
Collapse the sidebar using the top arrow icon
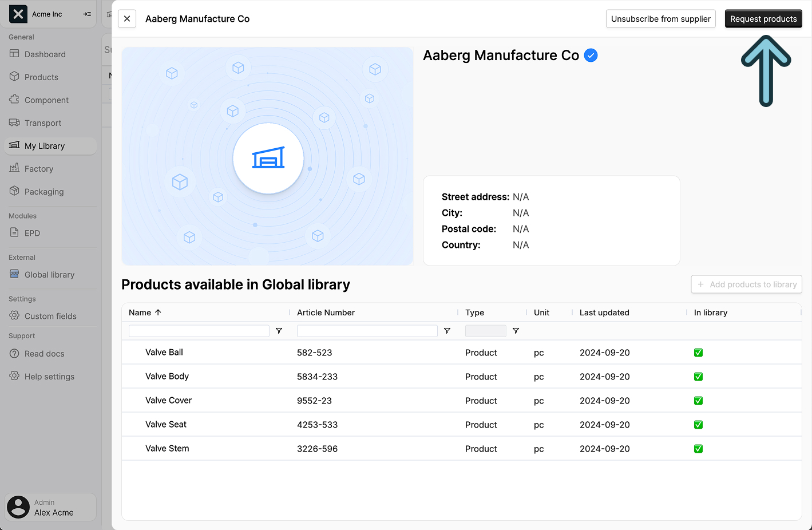click(86, 14)
